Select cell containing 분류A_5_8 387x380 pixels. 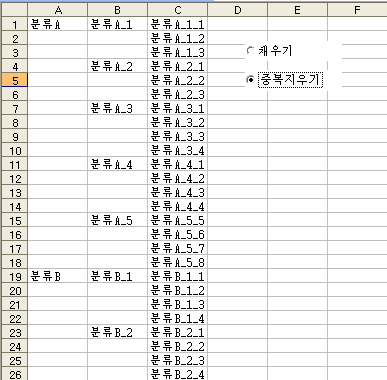pos(178,262)
